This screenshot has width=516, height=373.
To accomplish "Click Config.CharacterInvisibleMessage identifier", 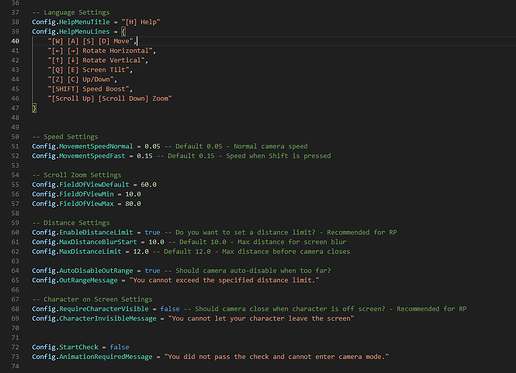I will (x=94, y=319).
